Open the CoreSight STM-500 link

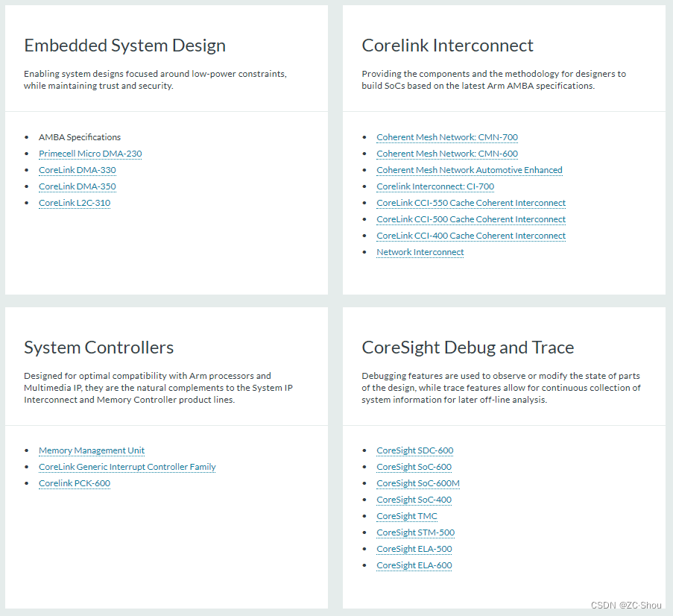(x=415, y=532)
